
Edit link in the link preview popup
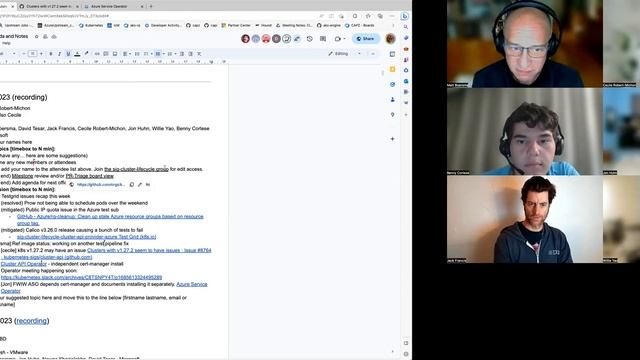140,184
